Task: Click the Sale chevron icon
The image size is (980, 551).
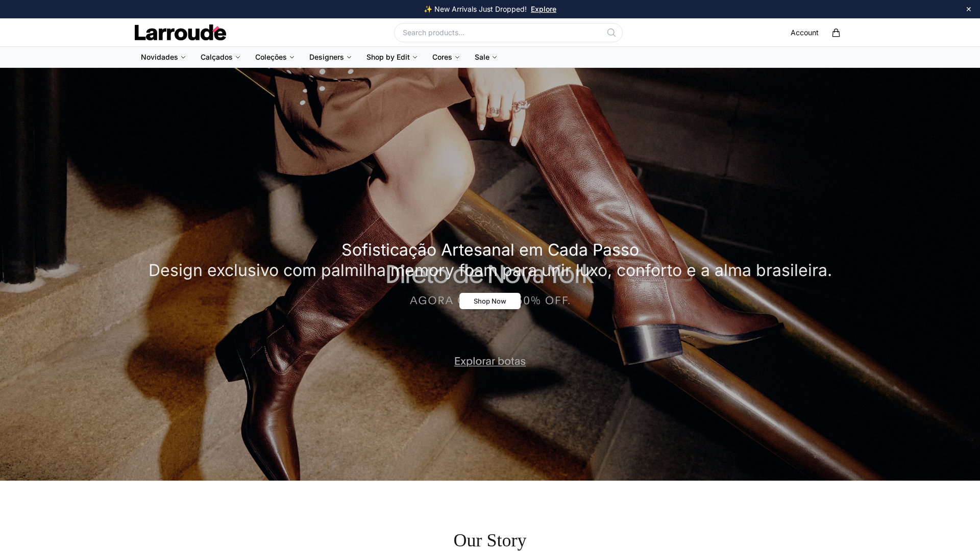Action: pyautogui.click(x=495, y=57)
